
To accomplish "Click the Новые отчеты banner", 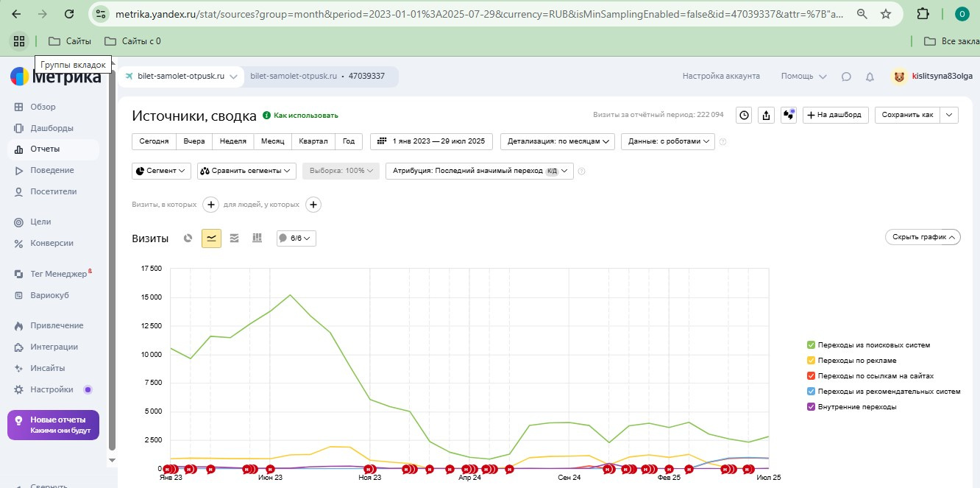I will [x=53, y=425].
